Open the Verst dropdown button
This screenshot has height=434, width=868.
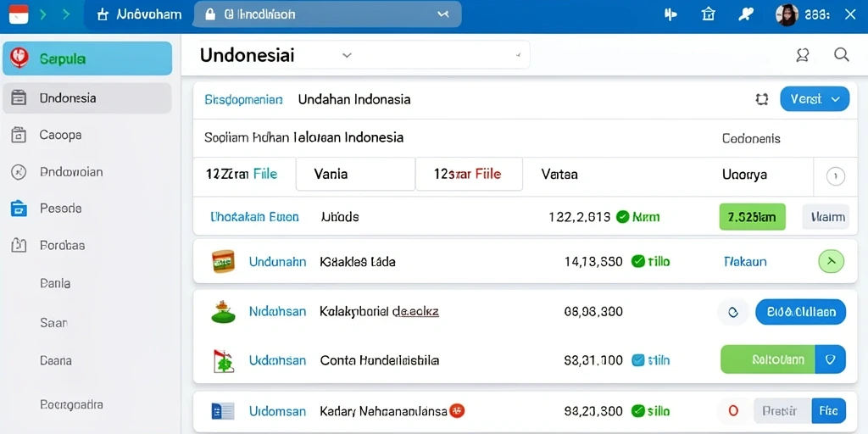(x=815, y=99)
